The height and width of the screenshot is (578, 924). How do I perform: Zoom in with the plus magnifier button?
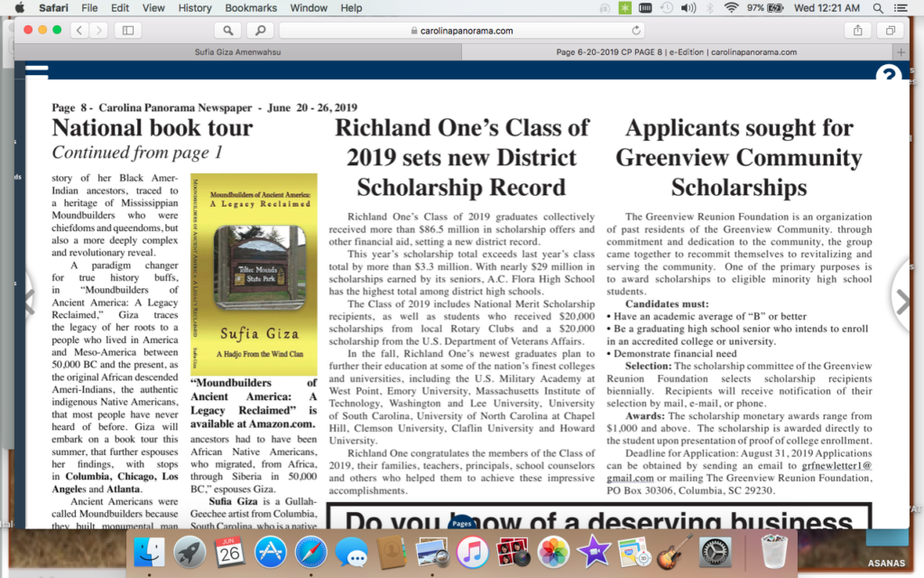(x=260, y=30)
